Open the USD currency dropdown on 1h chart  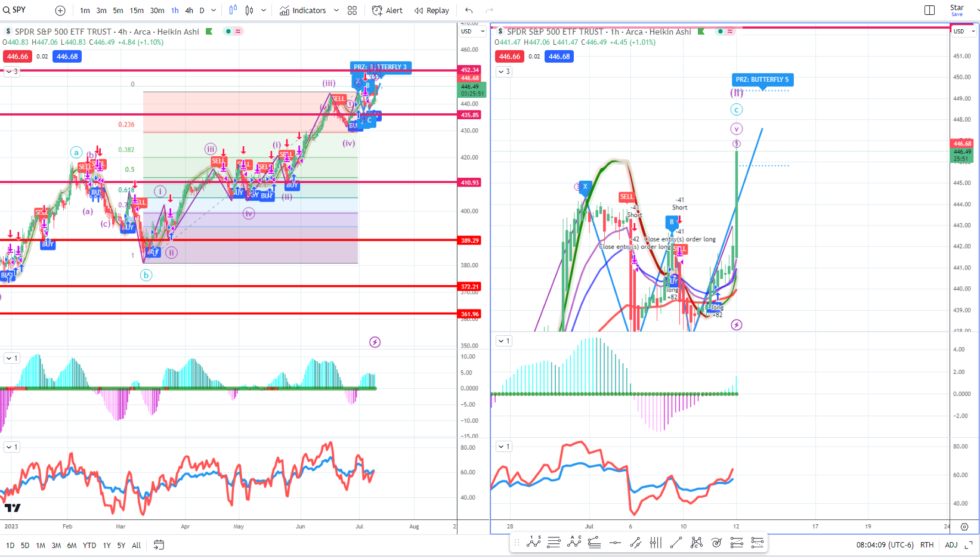pos(964,32)
